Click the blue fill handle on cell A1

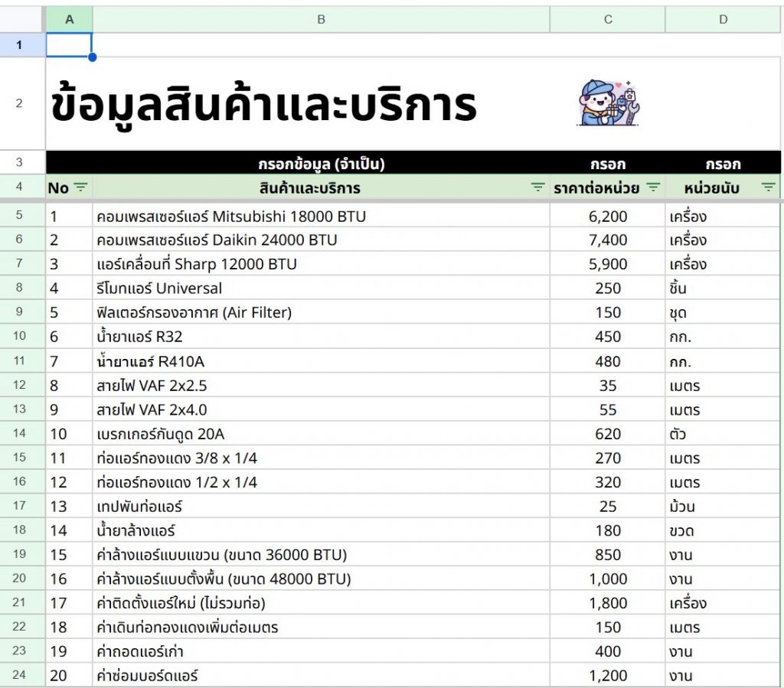92,57
